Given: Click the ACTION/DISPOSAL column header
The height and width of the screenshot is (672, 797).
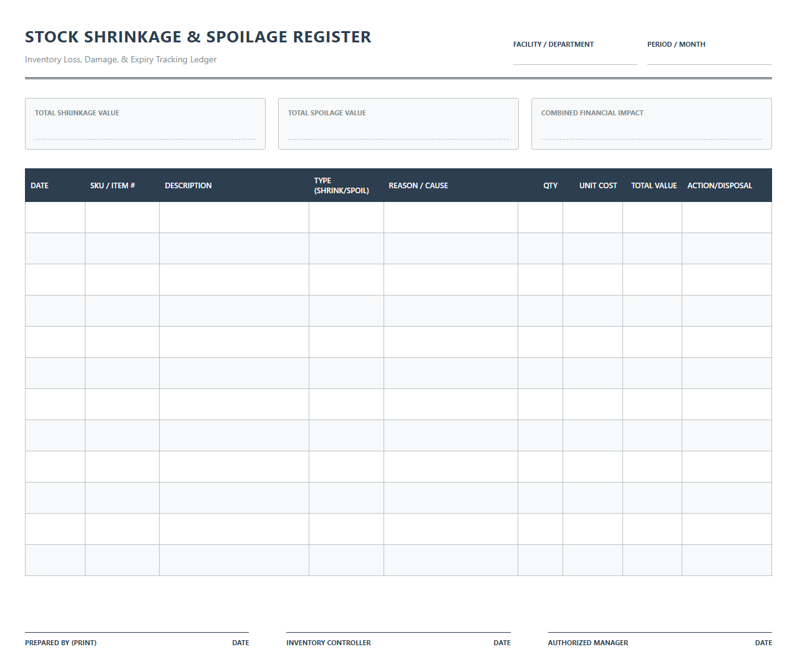Looking at the screenshot, I should (x=727, y=185).
